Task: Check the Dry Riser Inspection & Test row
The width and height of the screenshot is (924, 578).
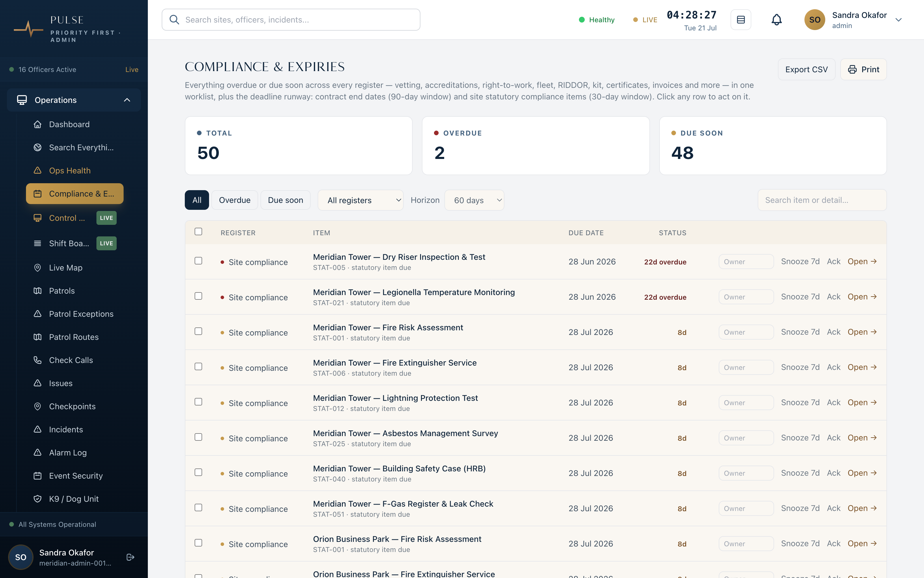Action: (198, 261)
